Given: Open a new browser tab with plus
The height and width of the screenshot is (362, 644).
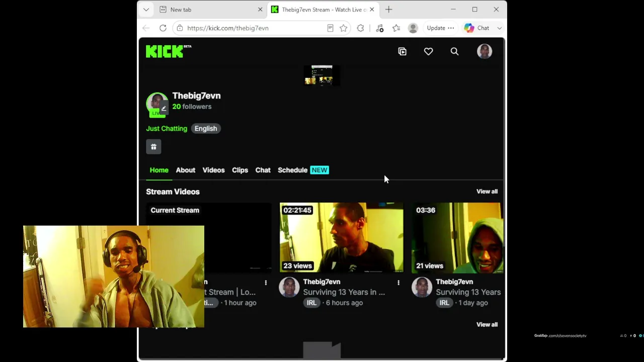Looking at the screenshot, I should tap(388, 10).
